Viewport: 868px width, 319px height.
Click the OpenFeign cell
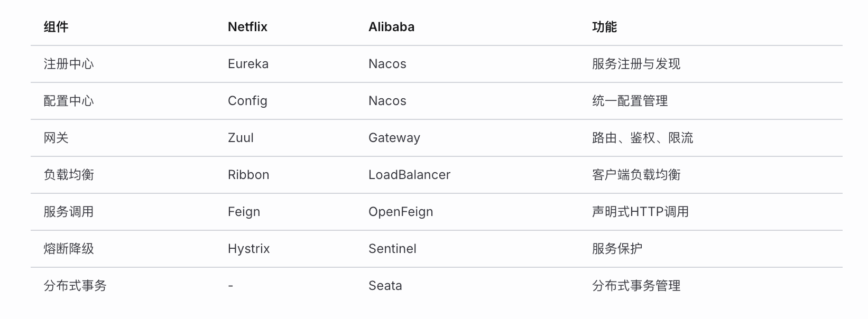click(400, 212)
